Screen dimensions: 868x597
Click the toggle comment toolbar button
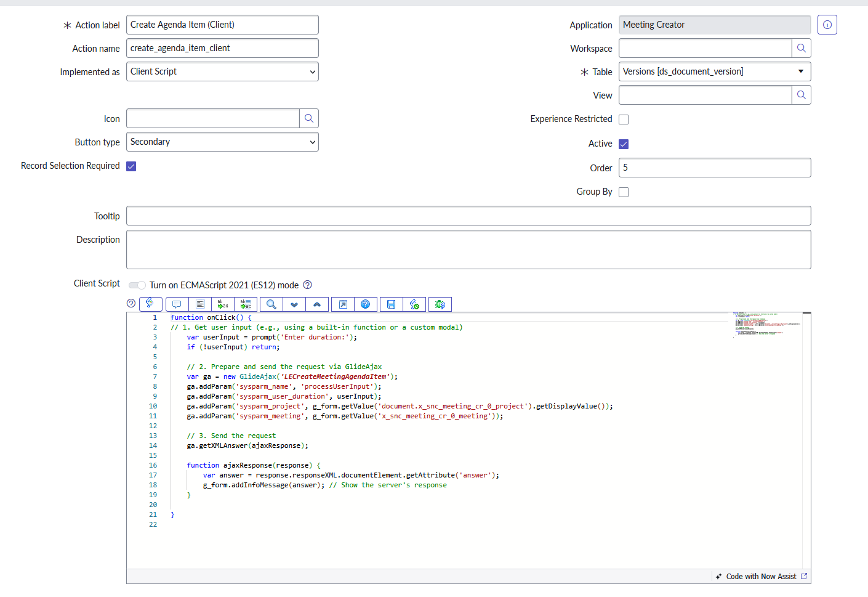tap(177, 304)
